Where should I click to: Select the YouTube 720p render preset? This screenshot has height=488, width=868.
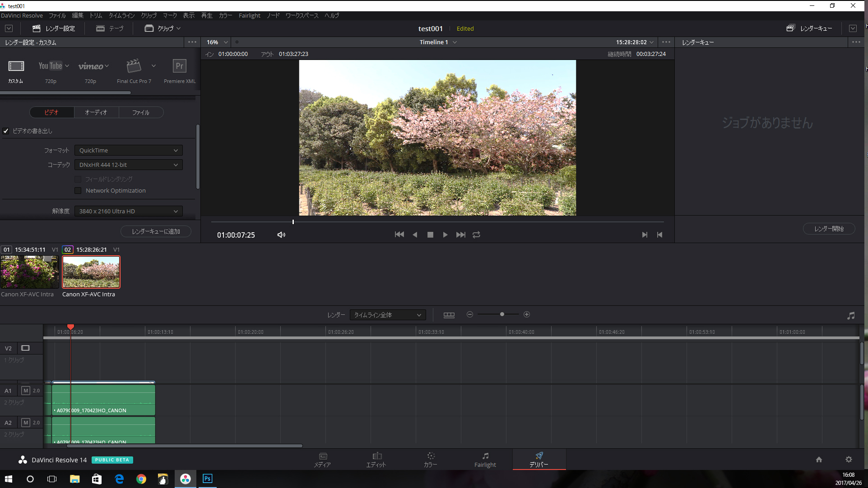tap(50, 66)
